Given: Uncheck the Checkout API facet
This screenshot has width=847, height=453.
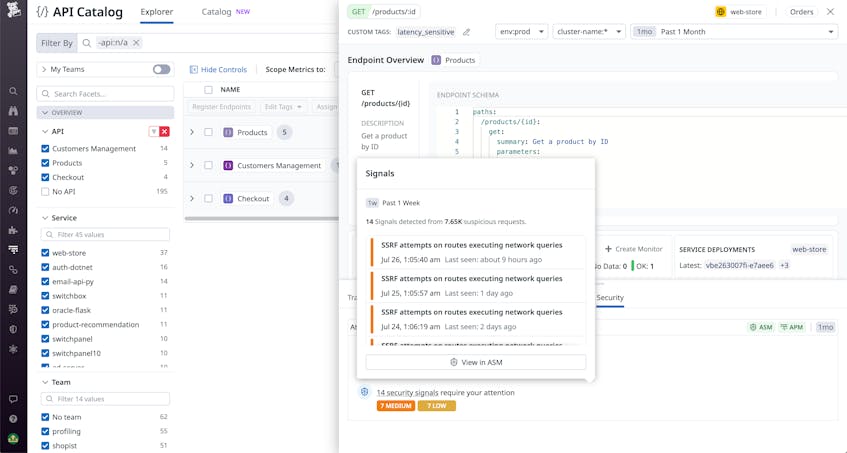Looking at the screenshot, I should tap(45, 177).
